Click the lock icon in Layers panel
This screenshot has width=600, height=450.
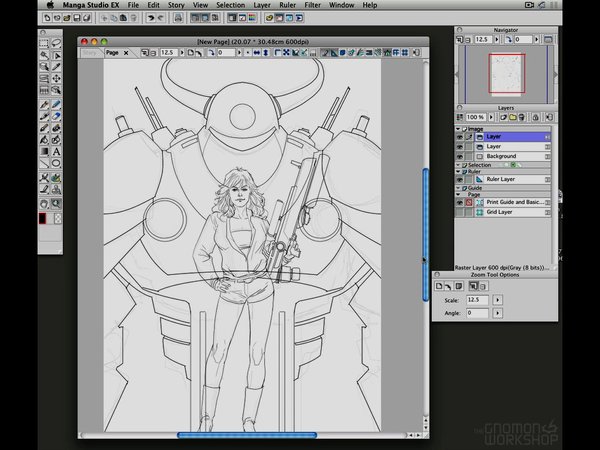(x=536, y=117)
